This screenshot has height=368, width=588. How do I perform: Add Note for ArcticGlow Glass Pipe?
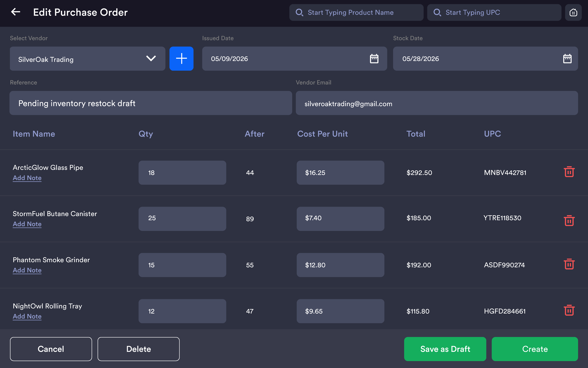27,178
